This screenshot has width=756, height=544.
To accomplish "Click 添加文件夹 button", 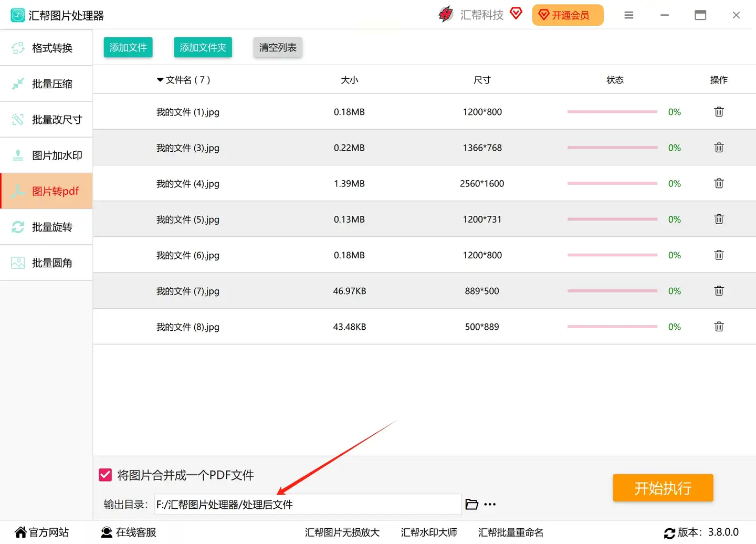I will coord(203,47).
